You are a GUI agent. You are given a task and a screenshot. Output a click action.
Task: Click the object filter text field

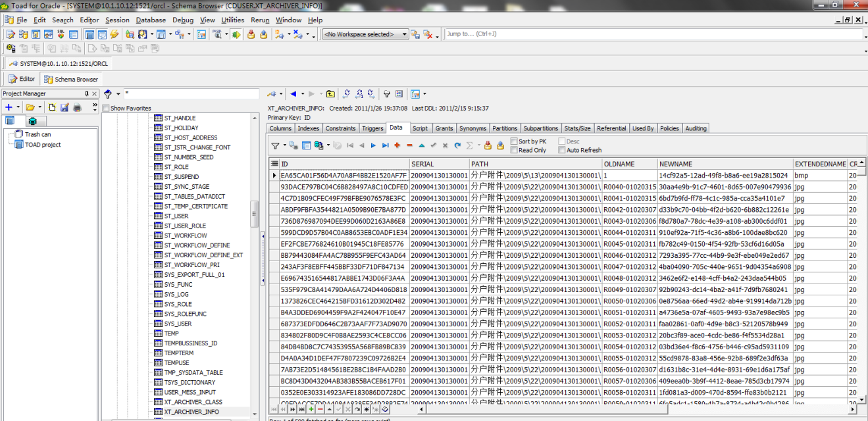[191, 94]
